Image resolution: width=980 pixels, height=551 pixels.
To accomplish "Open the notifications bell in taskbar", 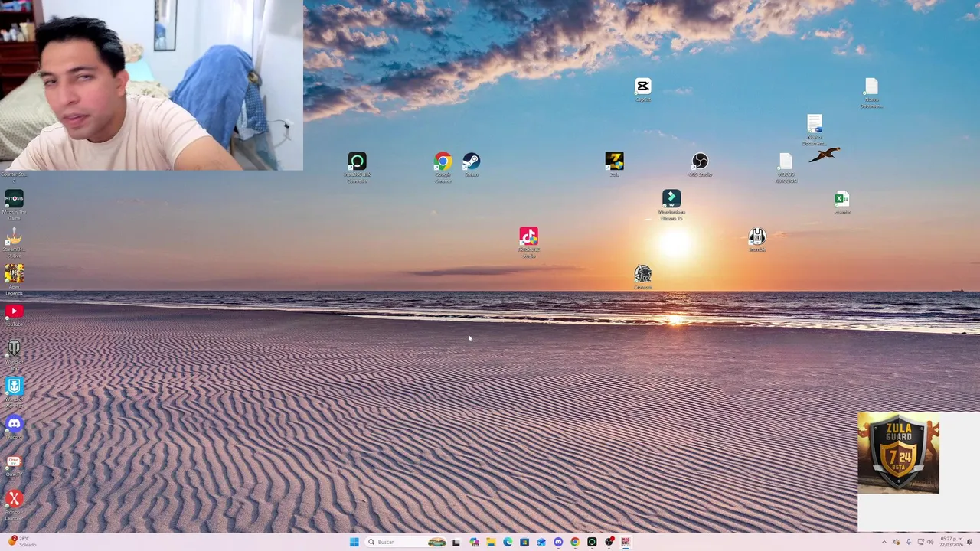I will tap(969, 542).
